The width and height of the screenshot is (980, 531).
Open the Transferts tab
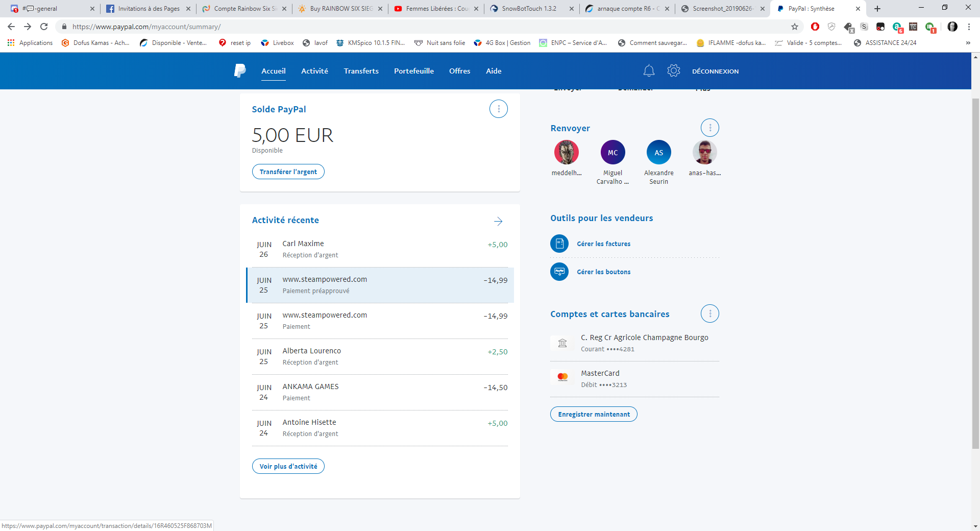pos(361,71)
